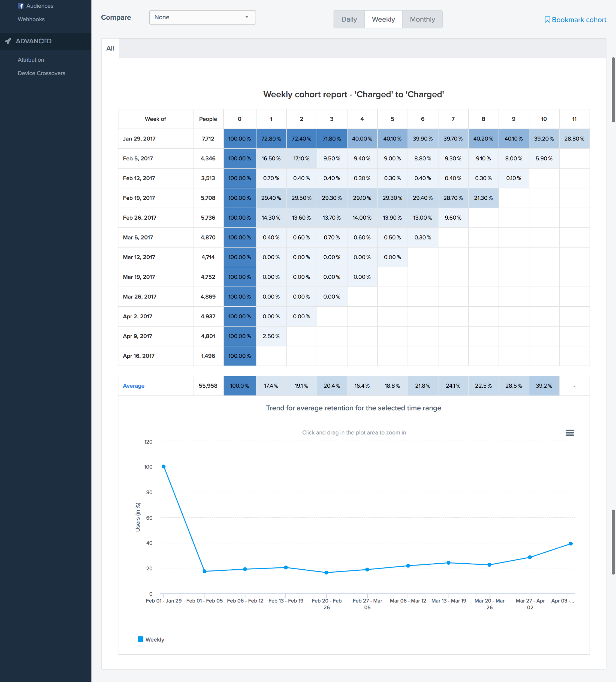Switch to Daily view
This screenshot has height=682, width=616.
coord(349,19)
